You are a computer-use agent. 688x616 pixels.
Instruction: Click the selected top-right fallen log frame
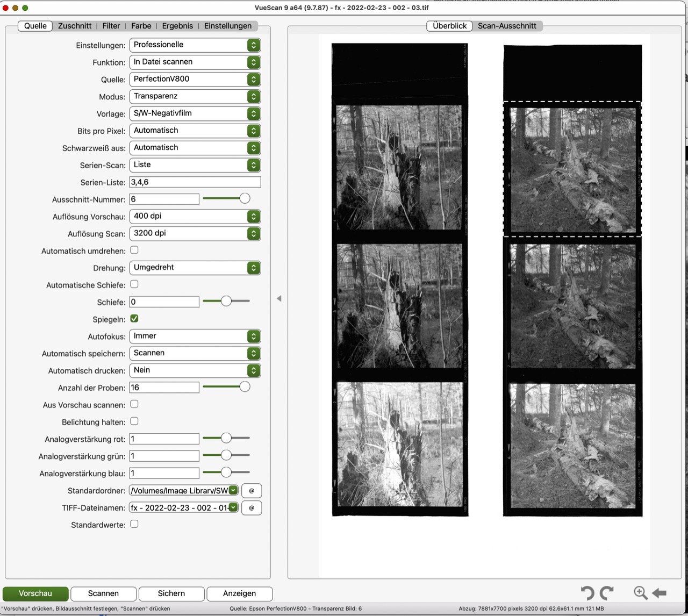tap(572, 169)
